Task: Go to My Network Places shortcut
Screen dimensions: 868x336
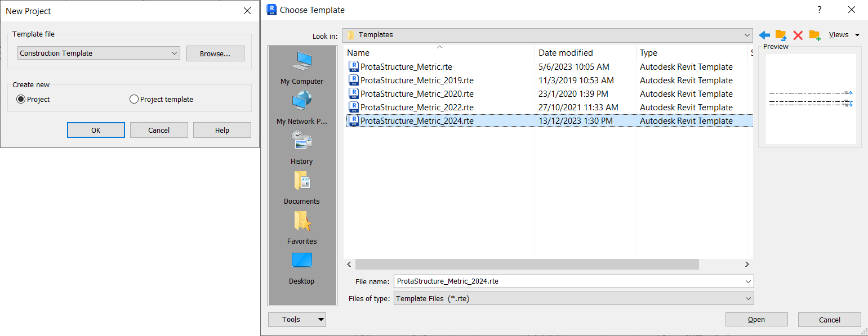Action: (301, 108)
